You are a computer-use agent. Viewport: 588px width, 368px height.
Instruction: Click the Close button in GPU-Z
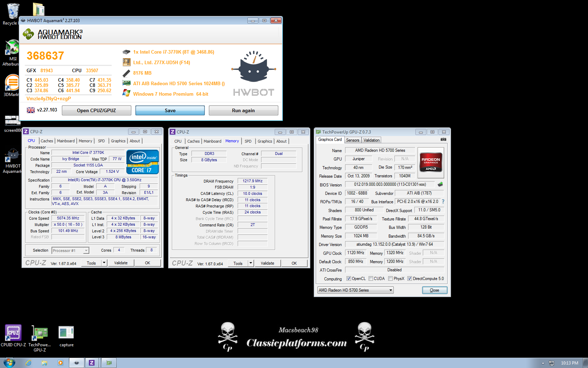pyautogui.click(x=434, y=290)
